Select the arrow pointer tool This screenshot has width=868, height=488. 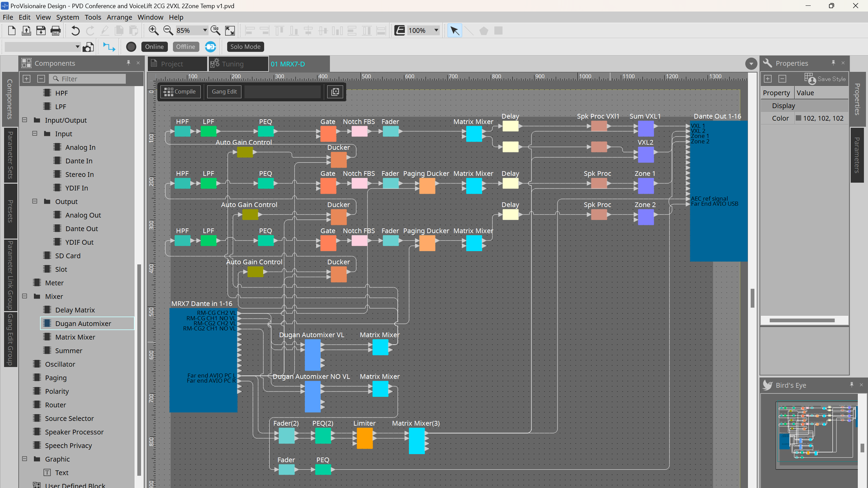coord(454,30)
